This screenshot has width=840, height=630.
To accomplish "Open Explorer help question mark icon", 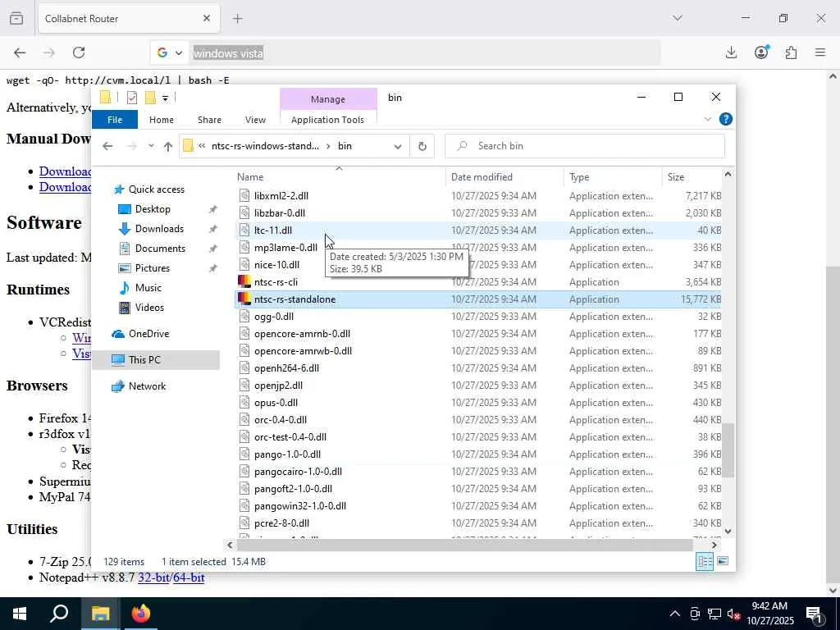I will (725, 119).
